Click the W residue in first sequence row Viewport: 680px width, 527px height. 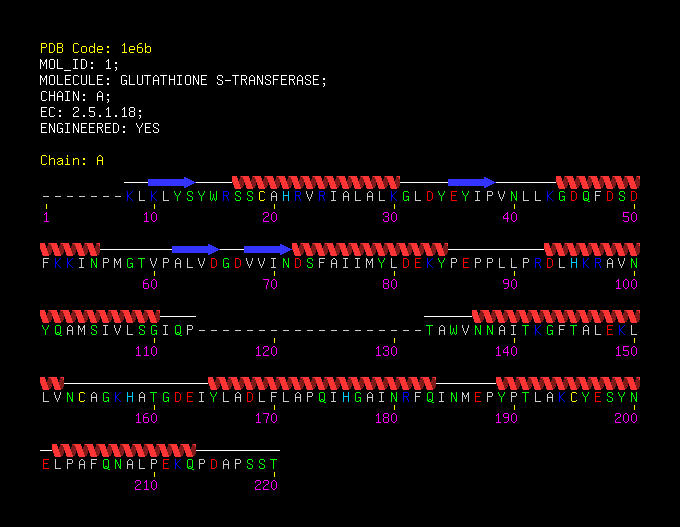[214, 196]
